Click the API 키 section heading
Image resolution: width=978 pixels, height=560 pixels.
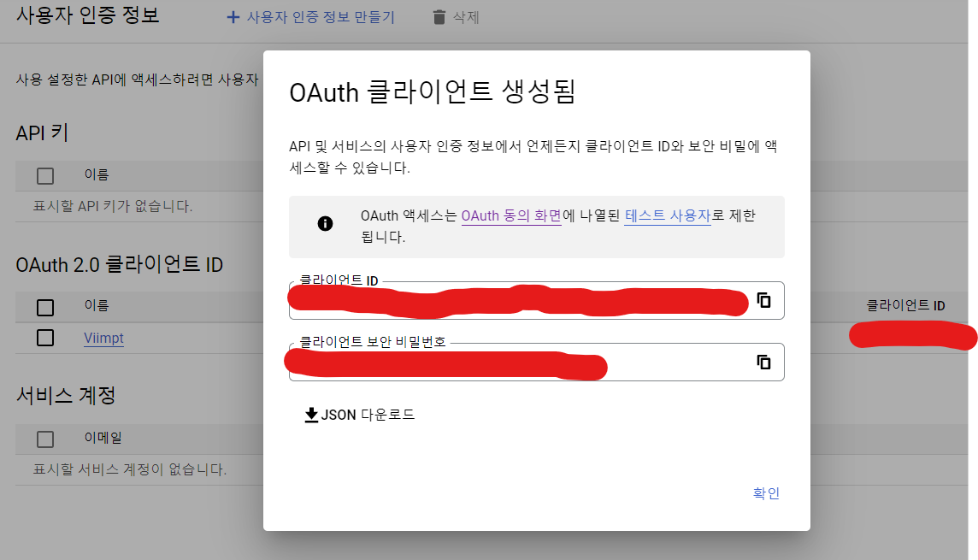click(x=42, y=133)
